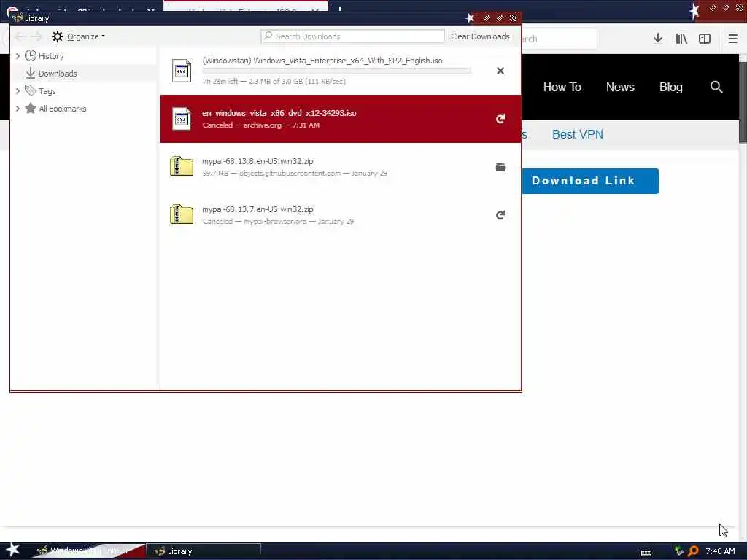Open browser downloads arrow in toolbar

658,39
